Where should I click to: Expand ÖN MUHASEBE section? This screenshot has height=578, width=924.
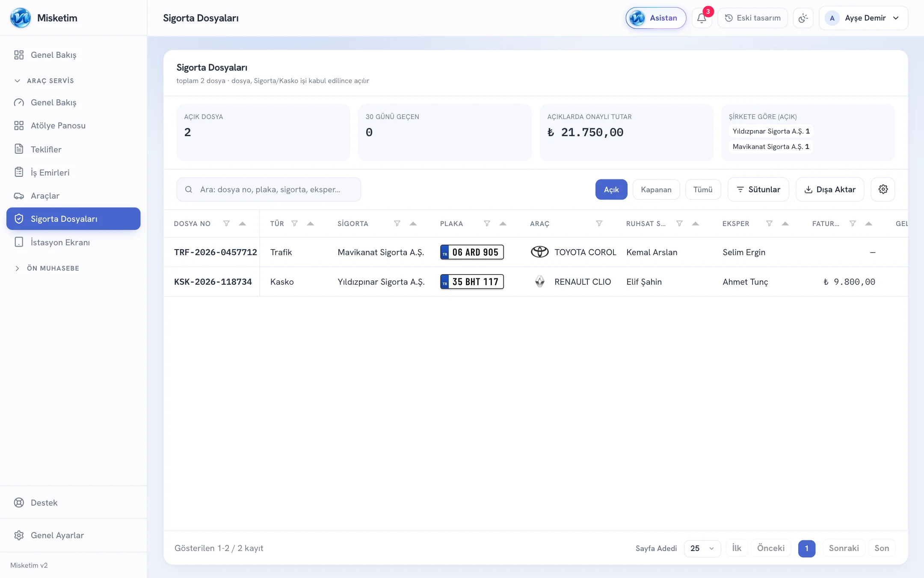click(47, 268)
